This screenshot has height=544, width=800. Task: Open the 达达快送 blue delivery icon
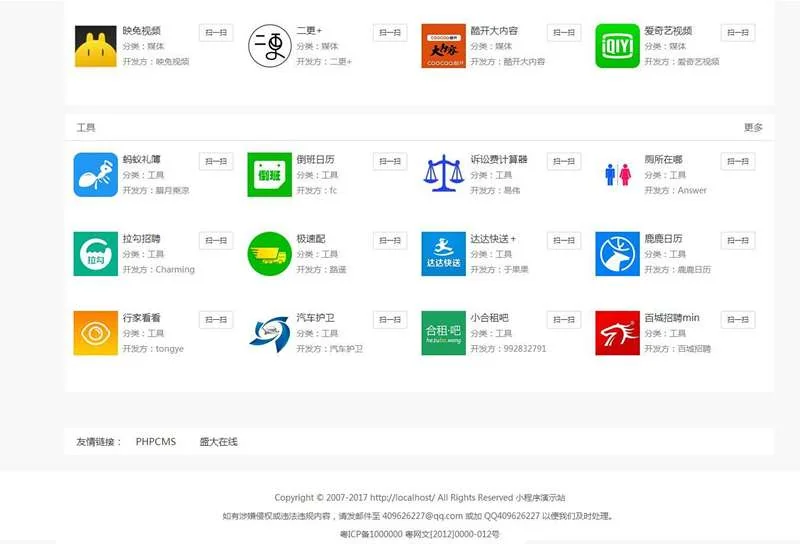(x=443, y=254)
